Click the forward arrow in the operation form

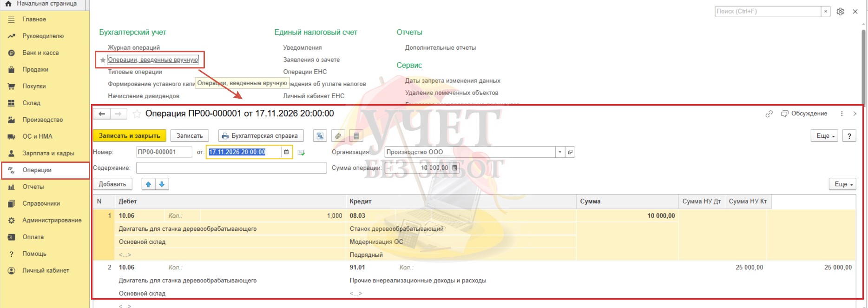(118, 114)
